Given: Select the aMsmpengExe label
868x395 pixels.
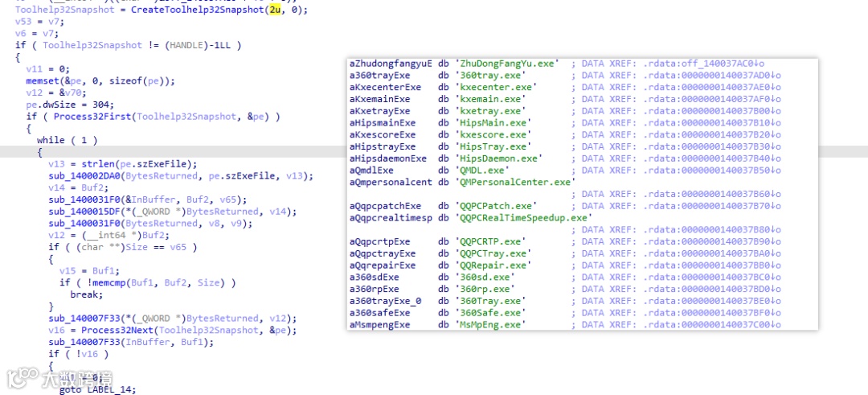Looking at the screenshot, I should [x=379, y=325].
